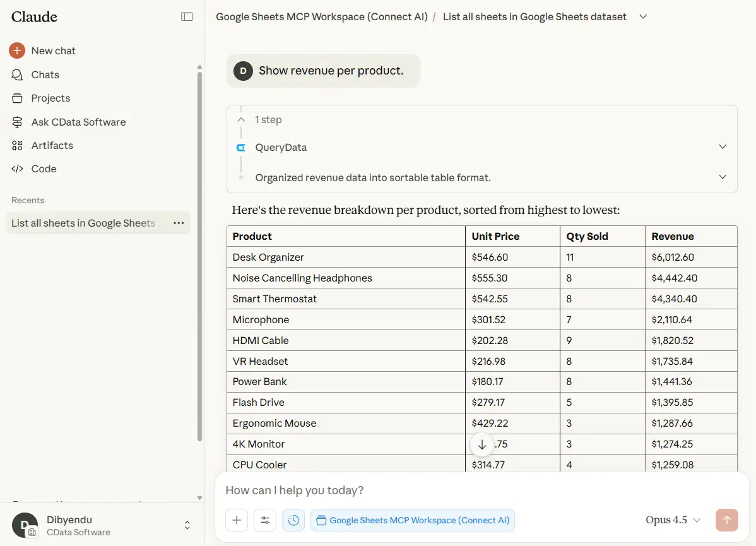Click the Artifacts shapes icon
756x546 pixels.
(x=17, y=145)
